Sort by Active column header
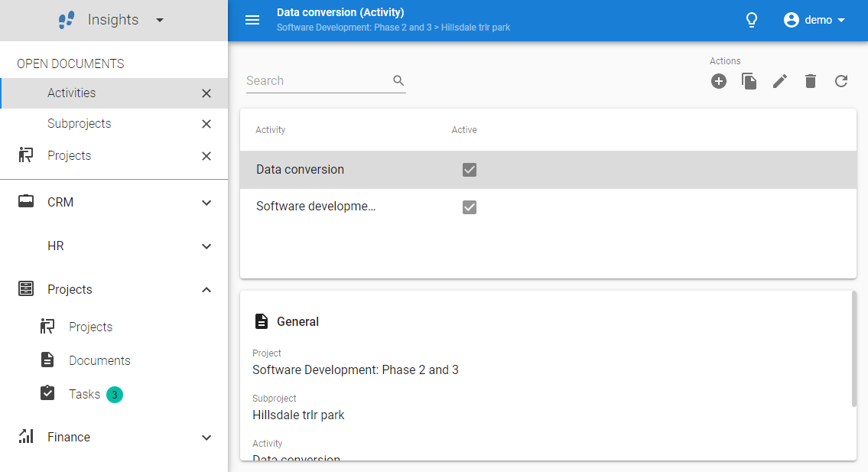Screen dimensions: 868x472 click(x=464, y=129)
